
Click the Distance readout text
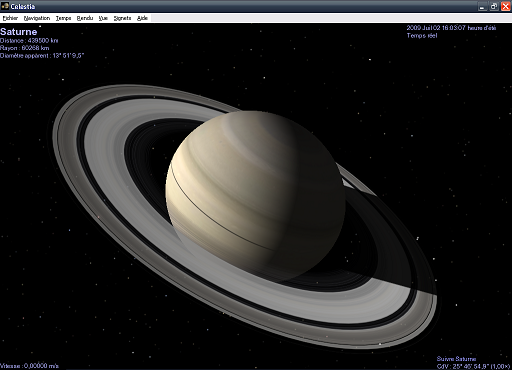tap(29, 41)
